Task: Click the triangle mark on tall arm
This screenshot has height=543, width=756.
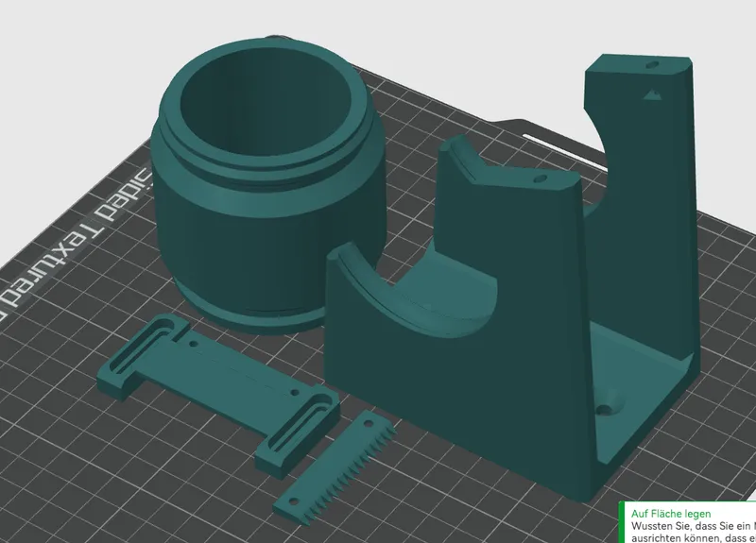Action: click(650, 94)
